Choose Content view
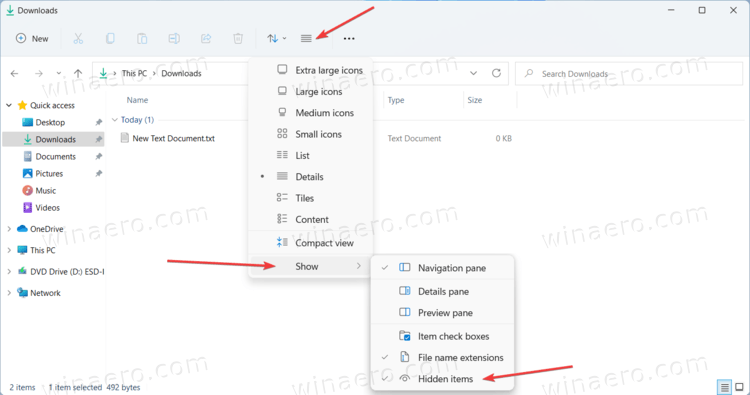This screenshot has height=395, width=750. [x=310, y=219]
